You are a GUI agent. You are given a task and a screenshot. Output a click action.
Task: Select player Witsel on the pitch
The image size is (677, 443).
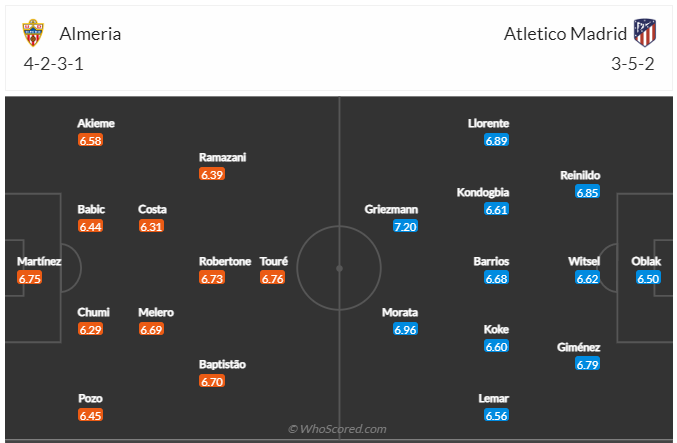(583, 261)
